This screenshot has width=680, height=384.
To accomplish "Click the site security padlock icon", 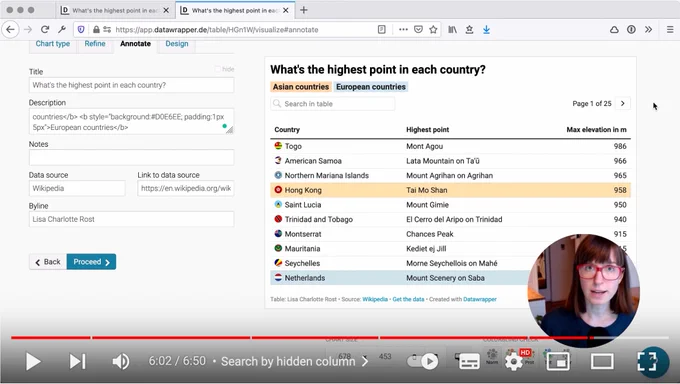I will pos(96,30).
